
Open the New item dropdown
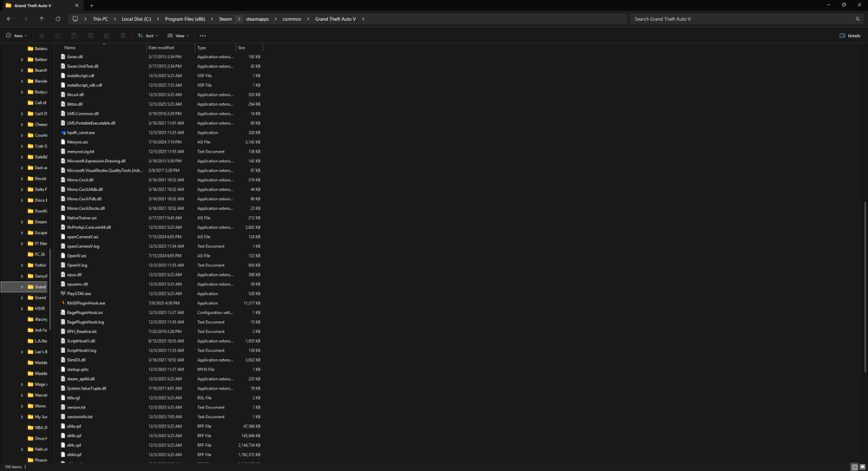16,36
